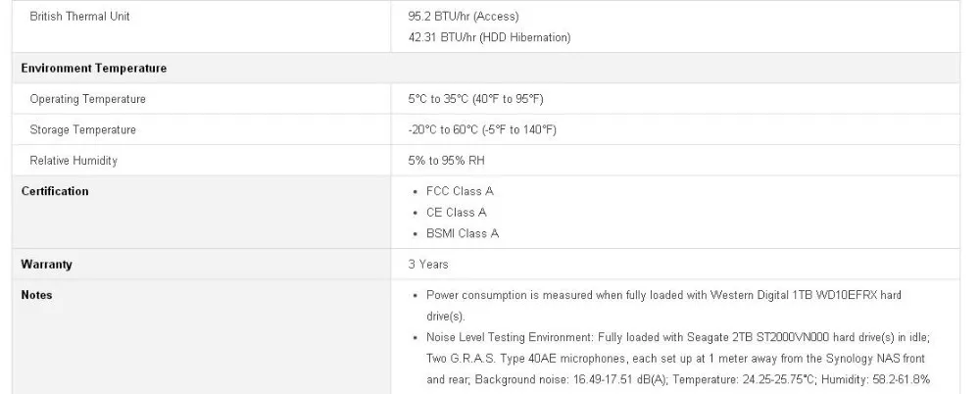This screenshot has width=980, height=394.
Task: Click the Warranty heading
Action: pyautogui.click(x=46, y=264)
